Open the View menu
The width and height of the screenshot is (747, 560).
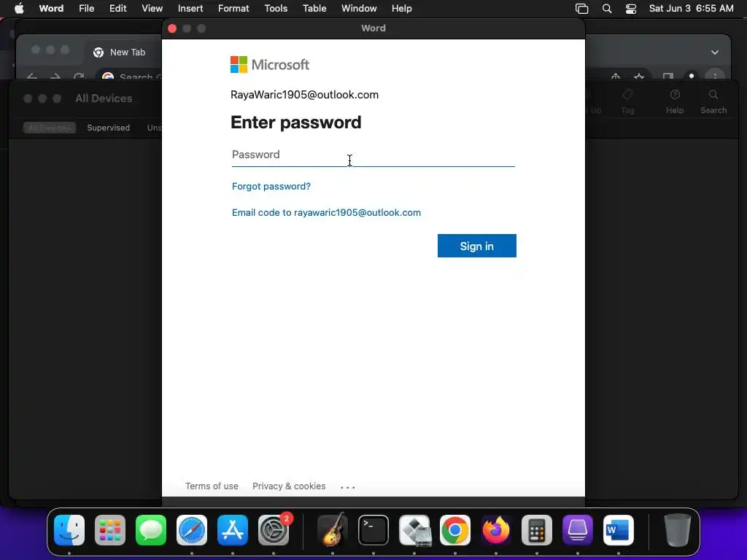152,9
